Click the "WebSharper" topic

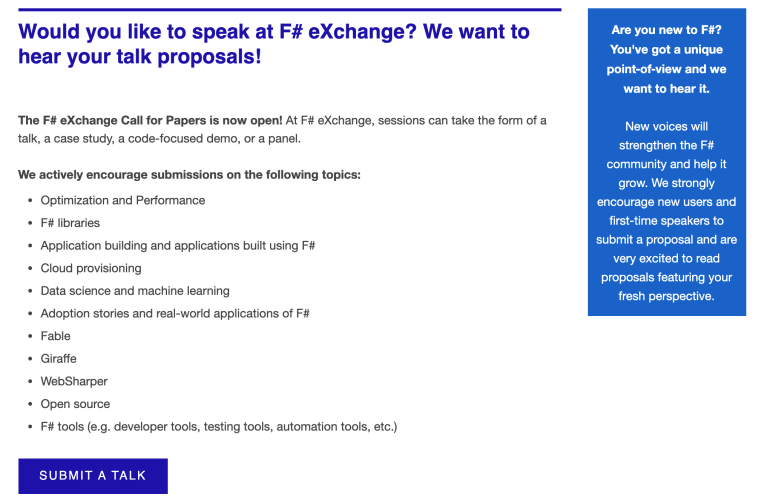[x=74, y=382]
